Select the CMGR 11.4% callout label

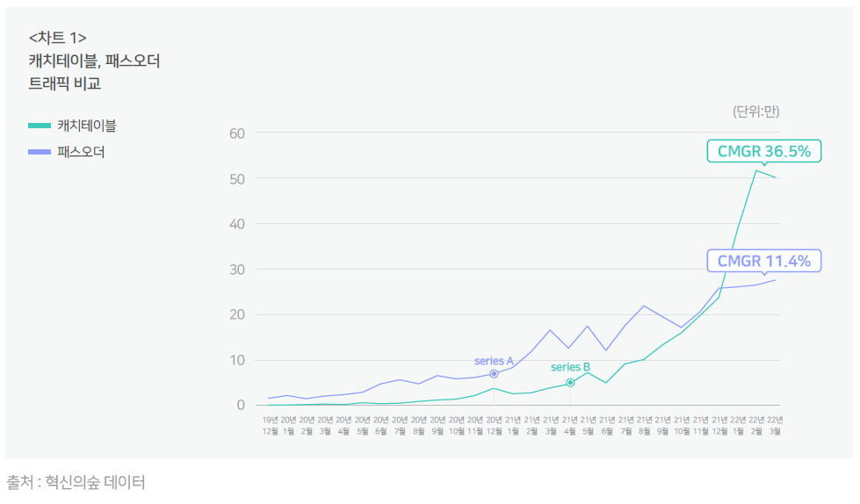point(764,261)
